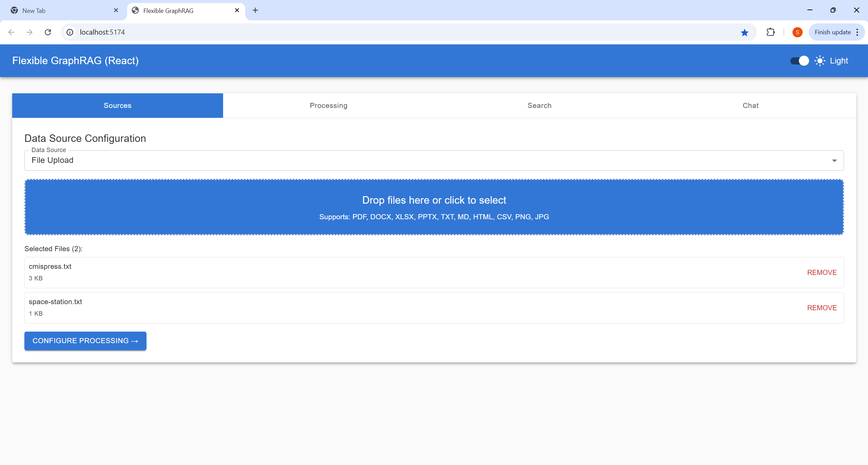The image size is (868, 465).
Task: Open a new browser tab with plus
Action: [x=255, y=10]
